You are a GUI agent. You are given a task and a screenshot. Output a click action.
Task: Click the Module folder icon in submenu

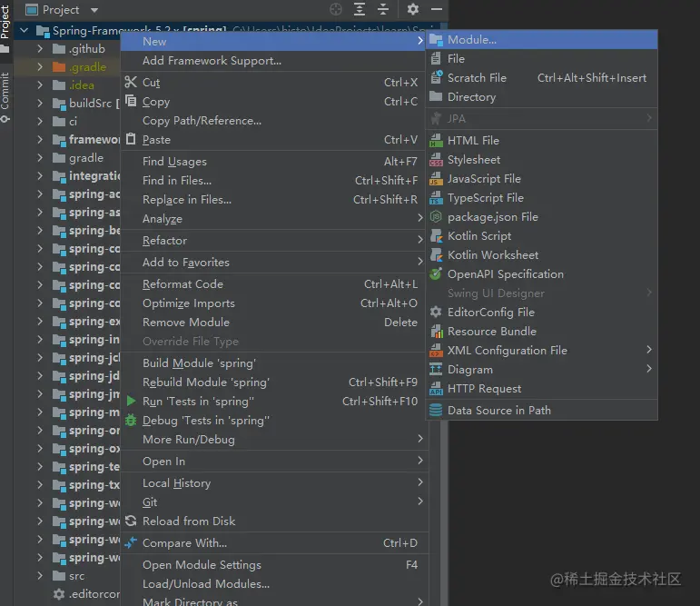pos(436,40)
